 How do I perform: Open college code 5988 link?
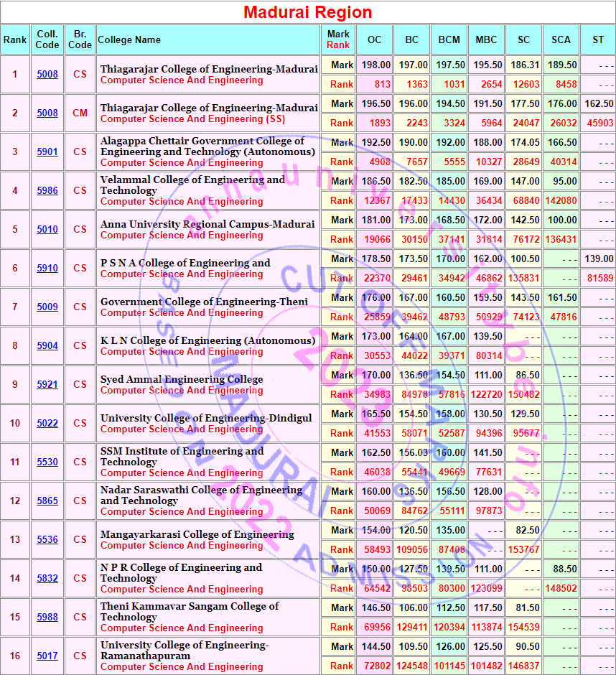[x=47, y=618]
